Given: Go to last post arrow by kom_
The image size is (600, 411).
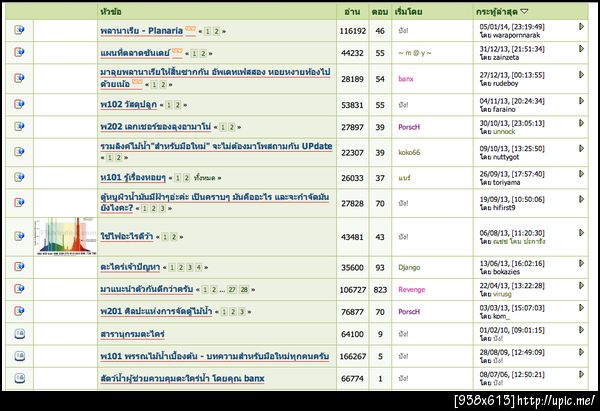Looking at the screenshot, I should point(581,308).
